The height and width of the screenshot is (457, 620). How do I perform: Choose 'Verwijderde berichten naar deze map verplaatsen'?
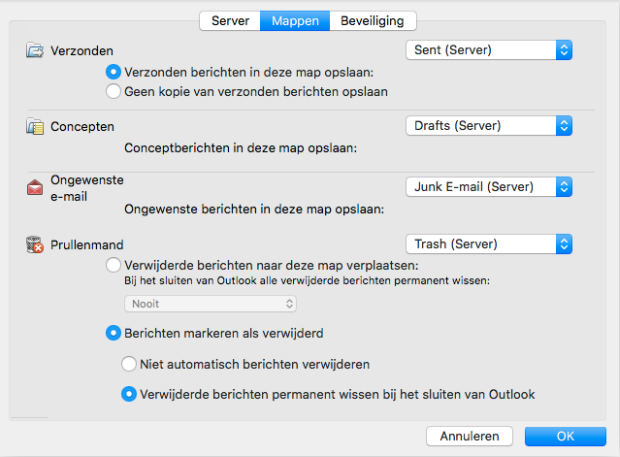point(113,265)
